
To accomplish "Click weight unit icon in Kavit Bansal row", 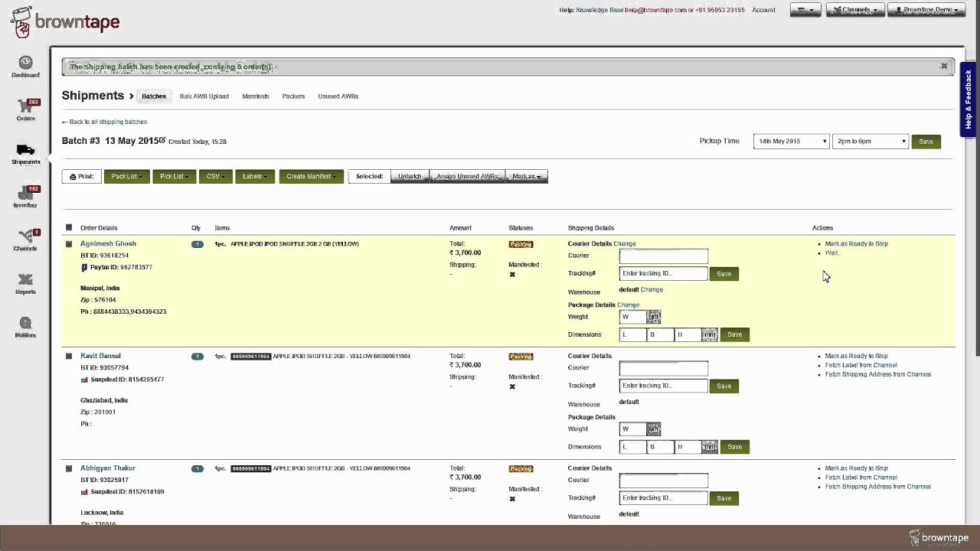I will pyautogui.click(x=654, y=429).
